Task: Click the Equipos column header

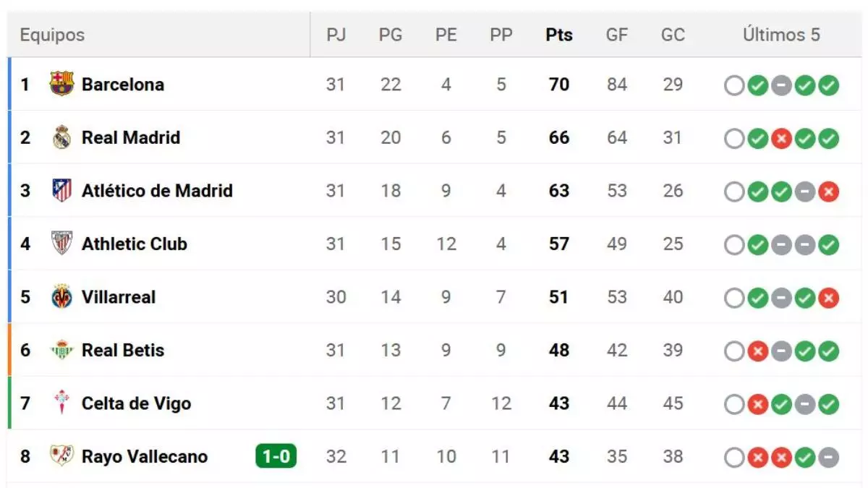Action: tap(51, 34)
